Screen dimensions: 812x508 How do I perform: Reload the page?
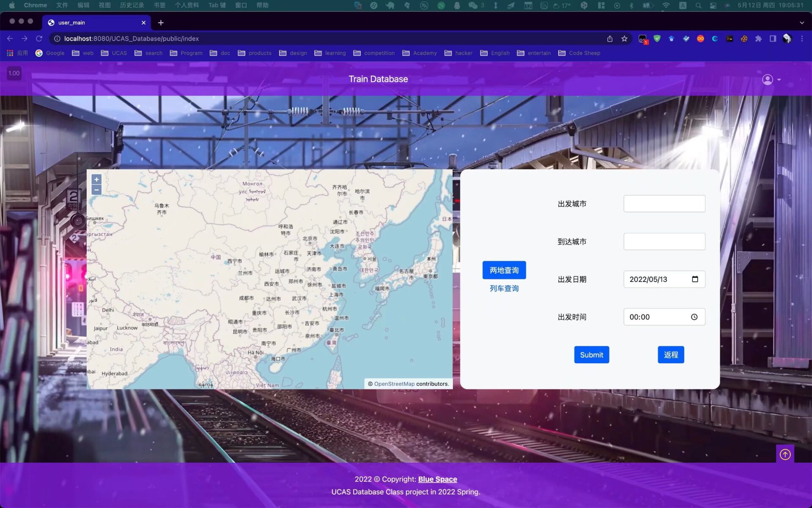(x=39, y=39)
